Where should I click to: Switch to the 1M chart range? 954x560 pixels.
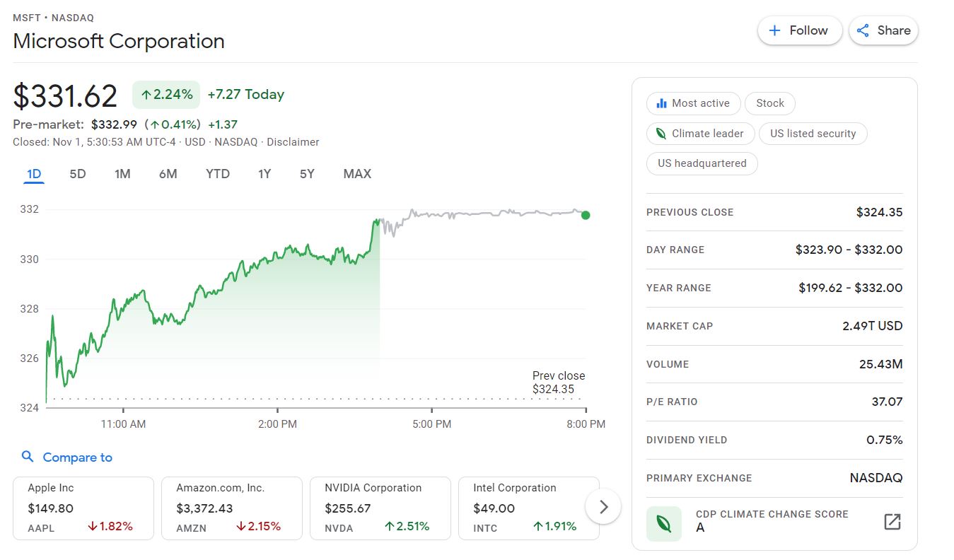[122, 174]
